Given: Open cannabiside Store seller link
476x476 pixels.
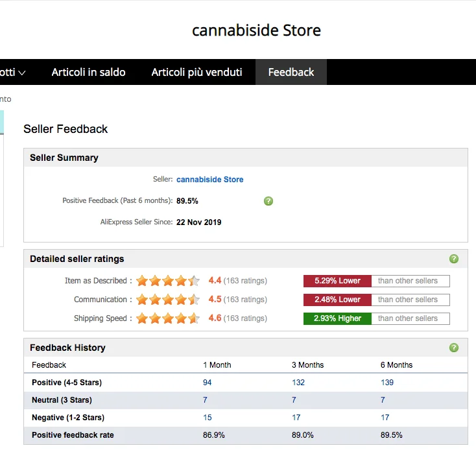Looking at the screenshot, I should click(209, 180).
